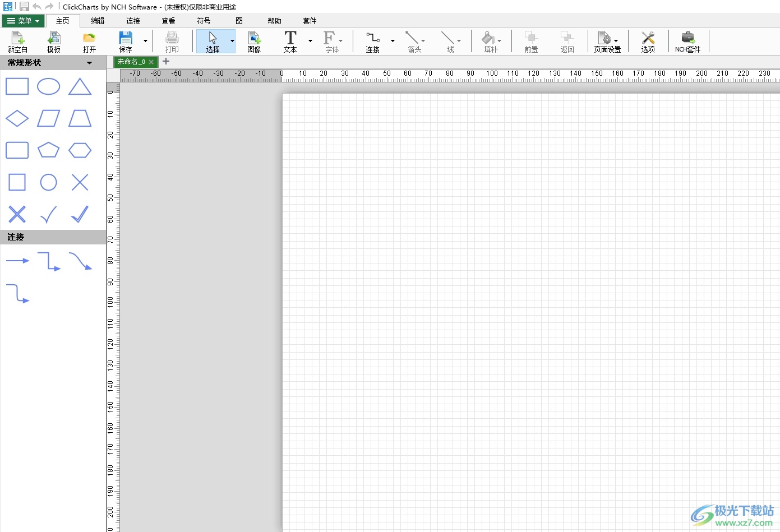780x532 pixels.
Task: Pick the bold checkmark shape
Action: pos(80,214)
